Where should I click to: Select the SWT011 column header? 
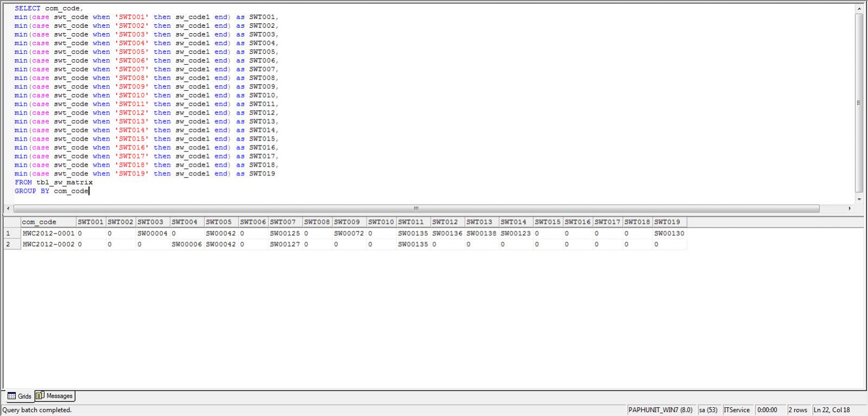[413, 222]
